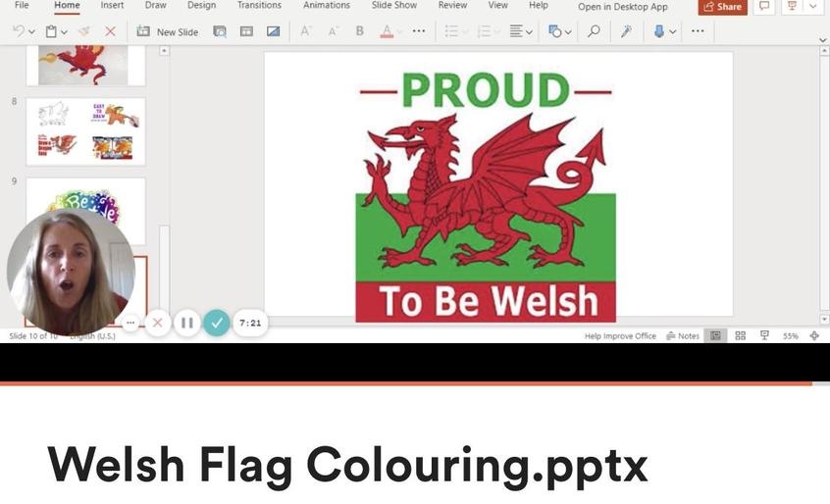Switch to the Transitions tab

click(x=259, y=5)
